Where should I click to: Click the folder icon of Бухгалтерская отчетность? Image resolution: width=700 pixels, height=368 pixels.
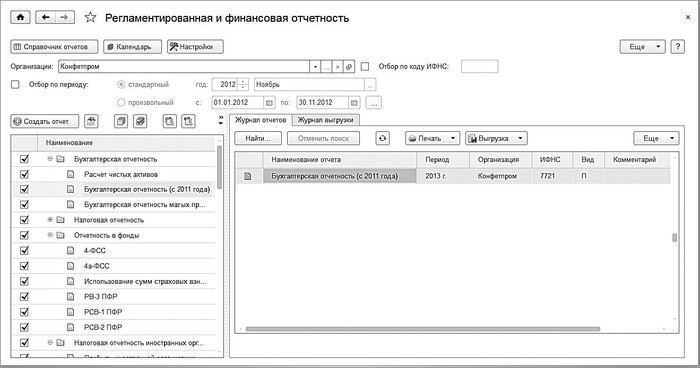tap(60, 159)
